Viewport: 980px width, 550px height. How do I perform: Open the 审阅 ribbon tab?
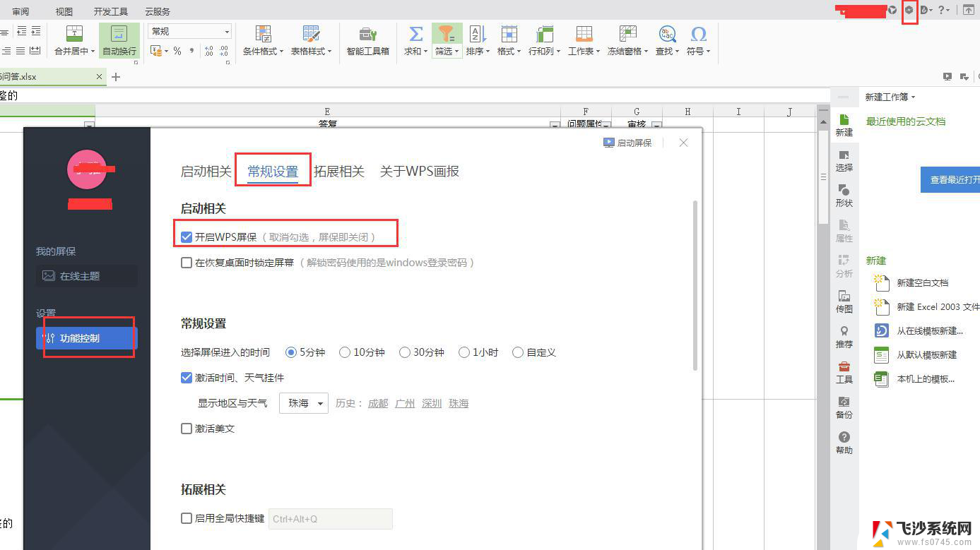(x=20, y=11)
